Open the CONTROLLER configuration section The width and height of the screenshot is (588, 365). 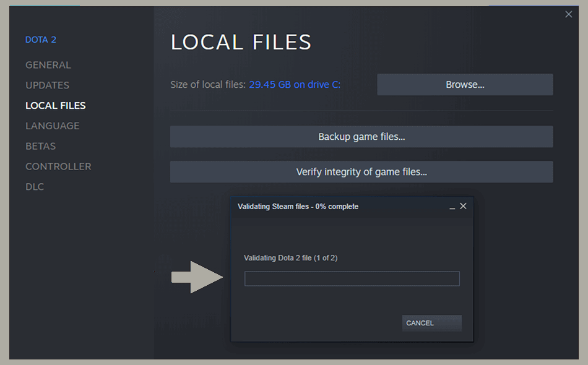coord(58,166)
